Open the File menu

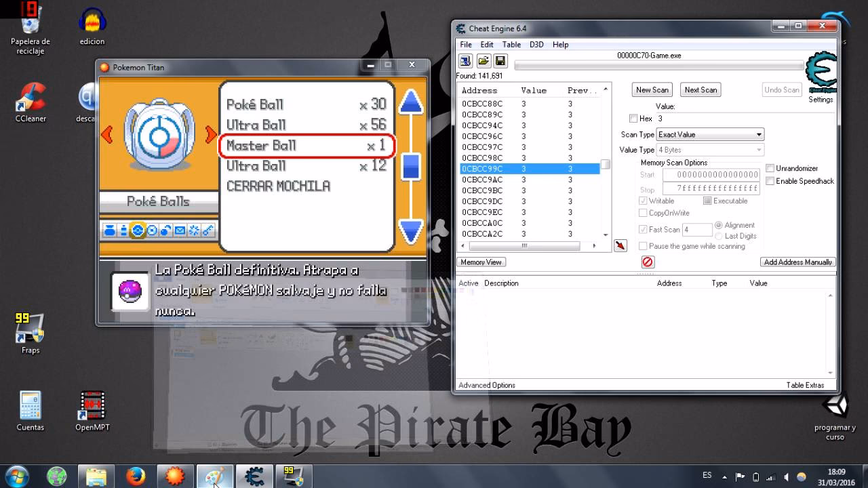point(466,45)
